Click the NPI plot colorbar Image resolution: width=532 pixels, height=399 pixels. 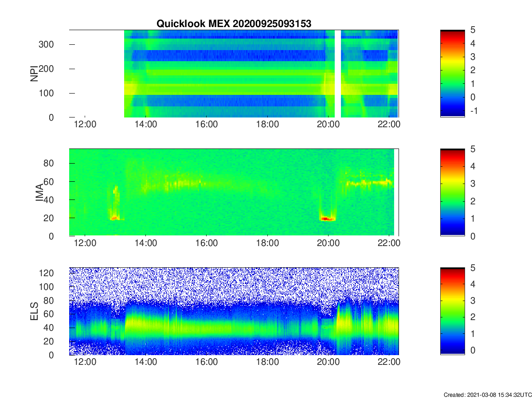click(453, 74)
